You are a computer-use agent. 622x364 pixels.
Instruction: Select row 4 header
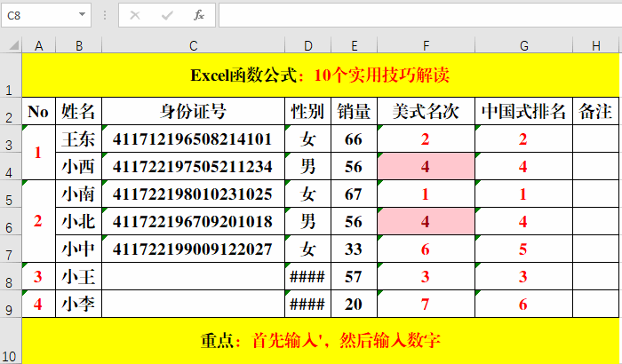(11, 166)
